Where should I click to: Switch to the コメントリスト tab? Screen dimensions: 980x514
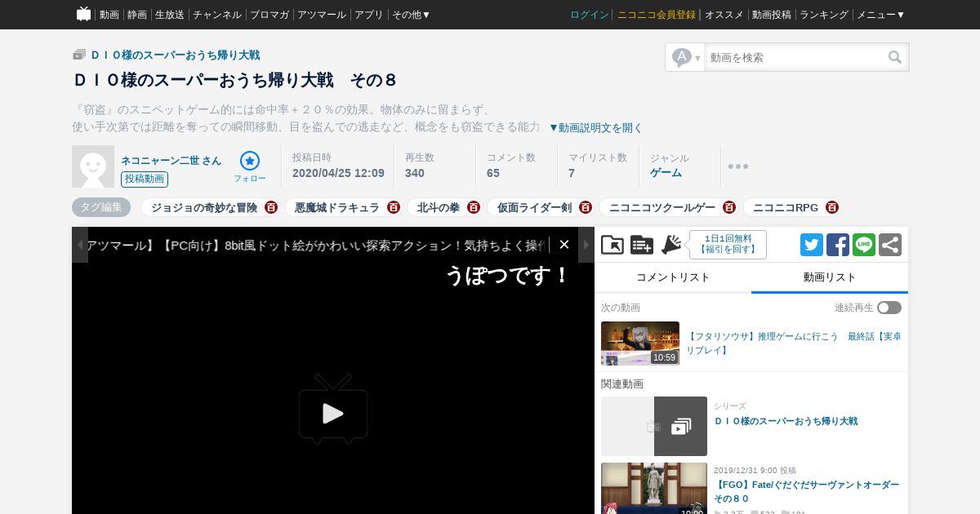[673, 277]
